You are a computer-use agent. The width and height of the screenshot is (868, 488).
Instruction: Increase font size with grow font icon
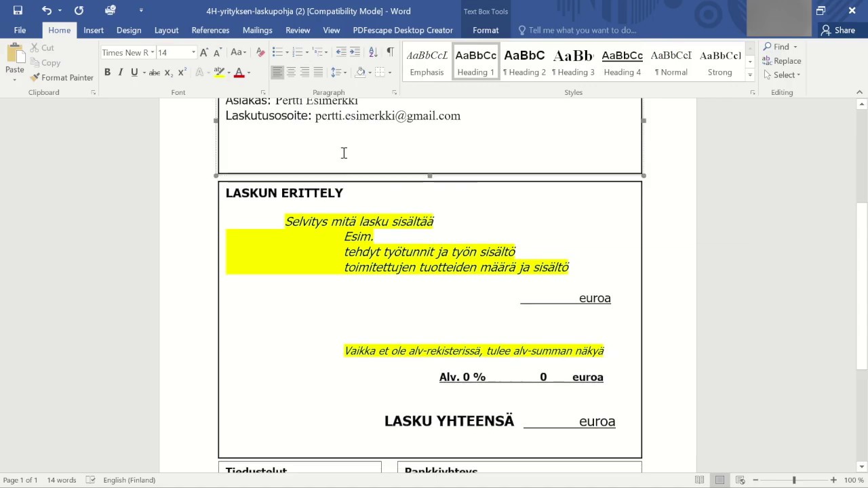203,52
